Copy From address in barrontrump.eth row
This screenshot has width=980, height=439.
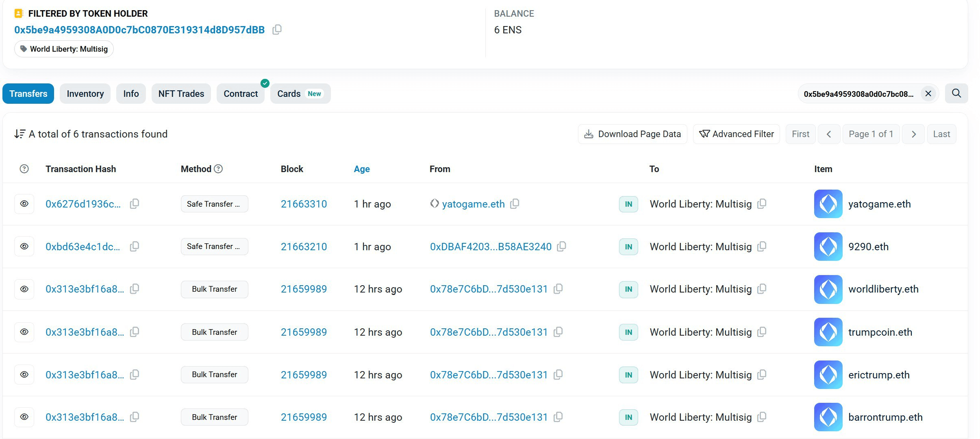click(x=558, y=417)
